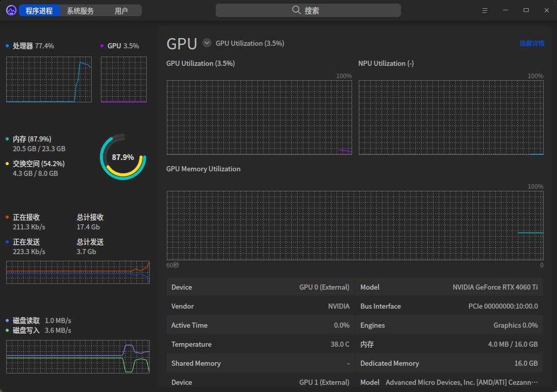
Task: Open the processor usage mini graph
Action: point(49,79)
